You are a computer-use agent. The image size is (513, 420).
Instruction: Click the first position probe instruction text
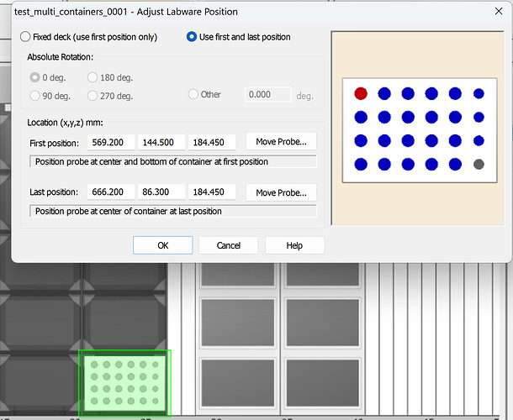(152, 162)
